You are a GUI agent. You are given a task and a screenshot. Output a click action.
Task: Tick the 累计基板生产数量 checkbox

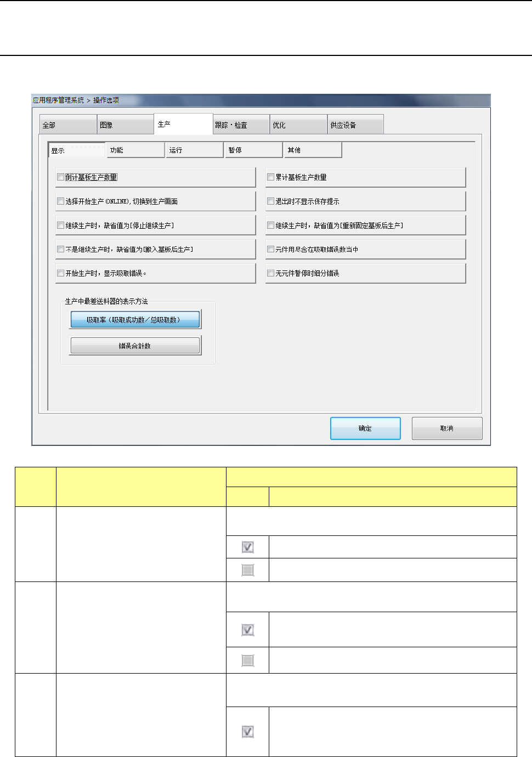click(270, 177)
